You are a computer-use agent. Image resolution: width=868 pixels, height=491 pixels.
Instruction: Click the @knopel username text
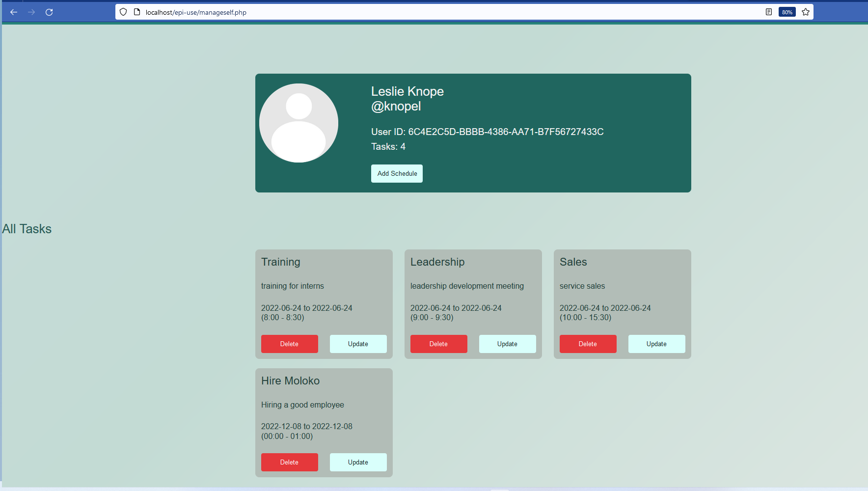point(396,106)
